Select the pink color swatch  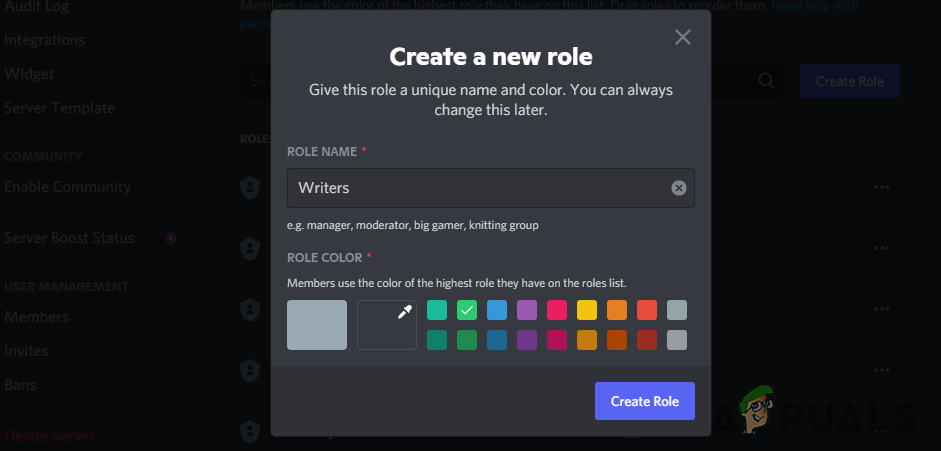[557, 310]
